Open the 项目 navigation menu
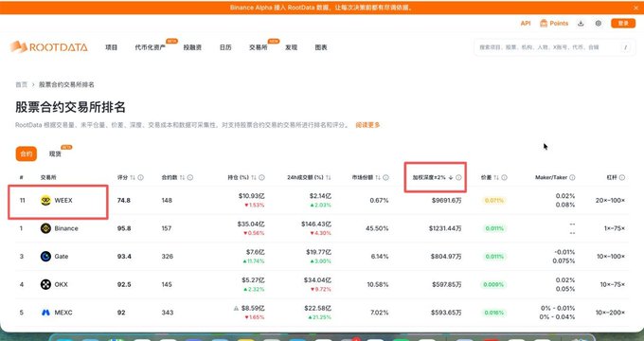644x341 pixels. coord(112,47)
